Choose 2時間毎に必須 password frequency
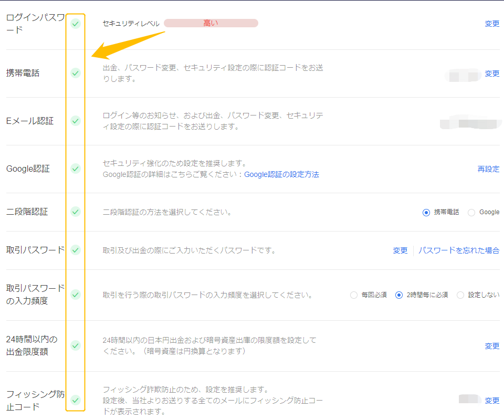Image resolution: width=504 pixels, height=420 pixels. [x=399, y=295]
